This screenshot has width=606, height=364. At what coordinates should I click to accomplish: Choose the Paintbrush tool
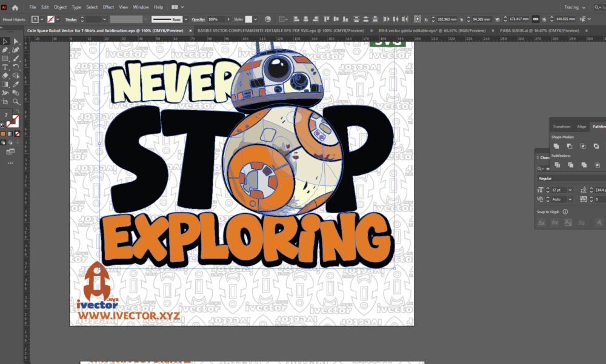coord(16,58)
